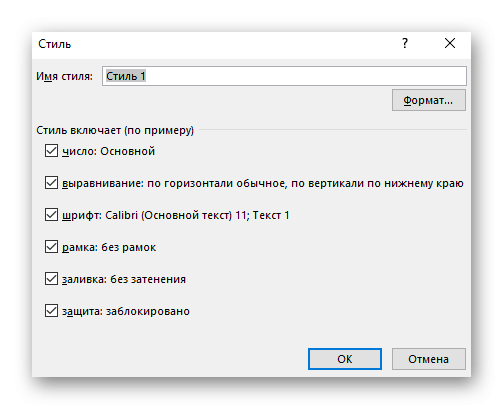The width and height of the screenshot is (503, 409).
Task: Click the 'по вертикали по нижнему краю' text
Action: 377,183
